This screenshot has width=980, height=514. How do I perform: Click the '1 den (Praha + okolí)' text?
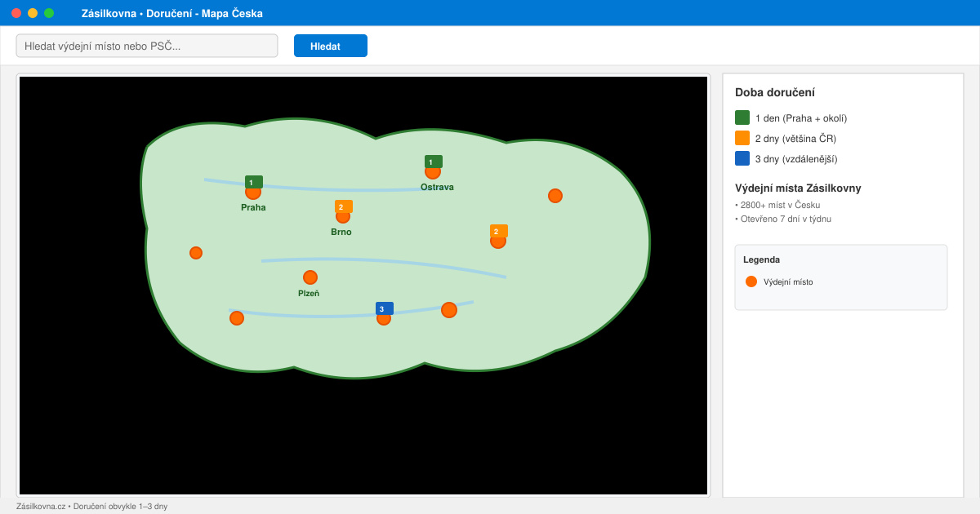(x=801, y=118)
